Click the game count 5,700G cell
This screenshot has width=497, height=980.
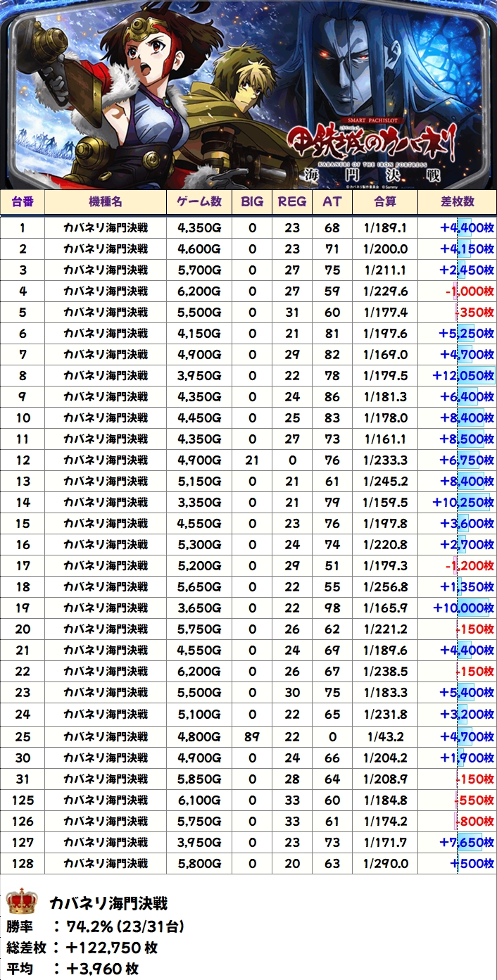pyautogui.click(x=200, y=270)
